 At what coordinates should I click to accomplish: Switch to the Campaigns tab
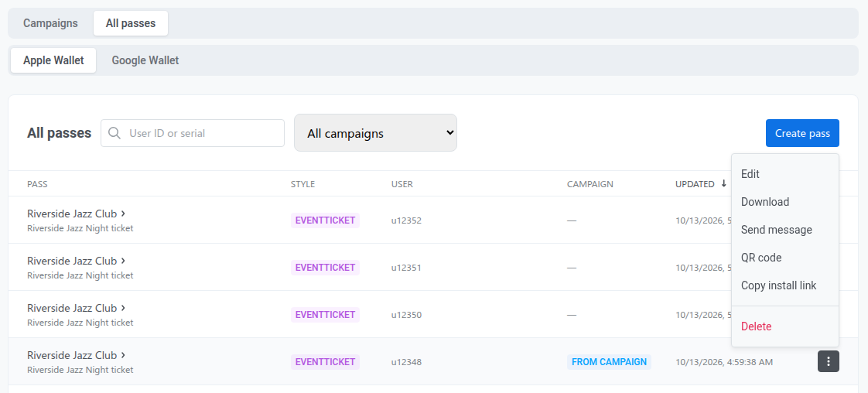click(50, 23)
